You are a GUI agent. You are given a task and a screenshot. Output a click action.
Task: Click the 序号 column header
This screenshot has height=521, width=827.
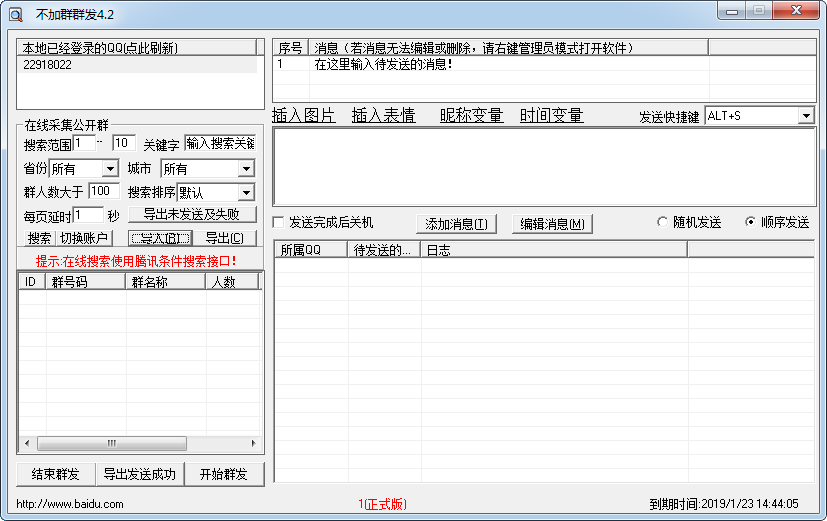click(x=291, y=47)
